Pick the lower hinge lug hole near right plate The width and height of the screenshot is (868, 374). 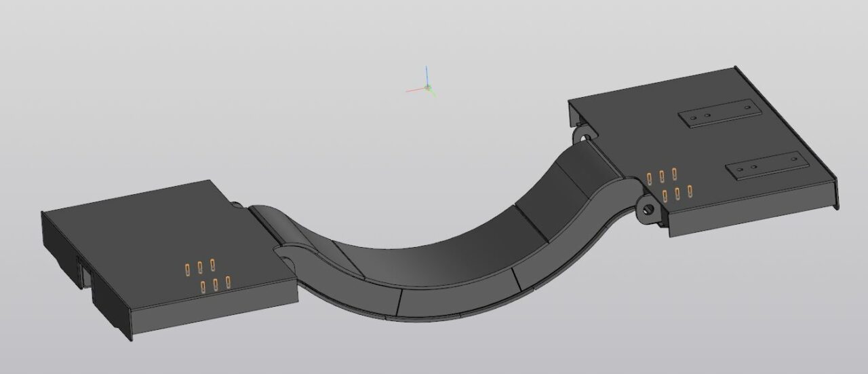click(x=648, y=210)
